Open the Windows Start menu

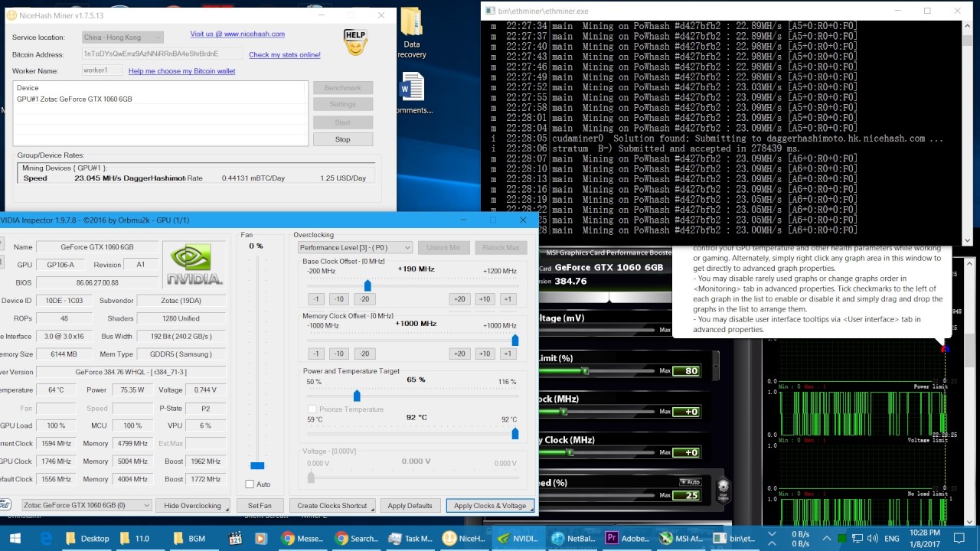[x=15, y=538]
